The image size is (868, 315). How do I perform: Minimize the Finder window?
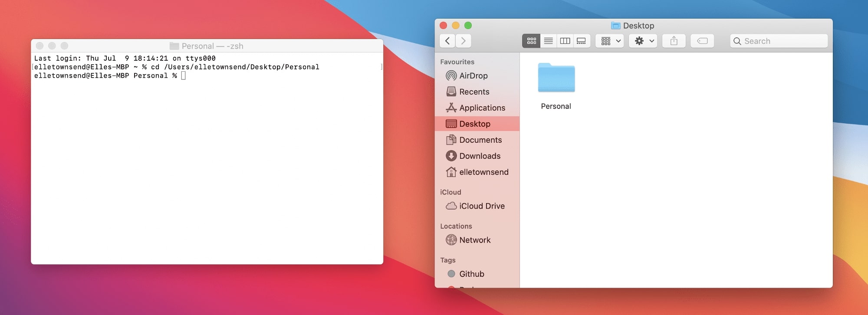[456, 26]
